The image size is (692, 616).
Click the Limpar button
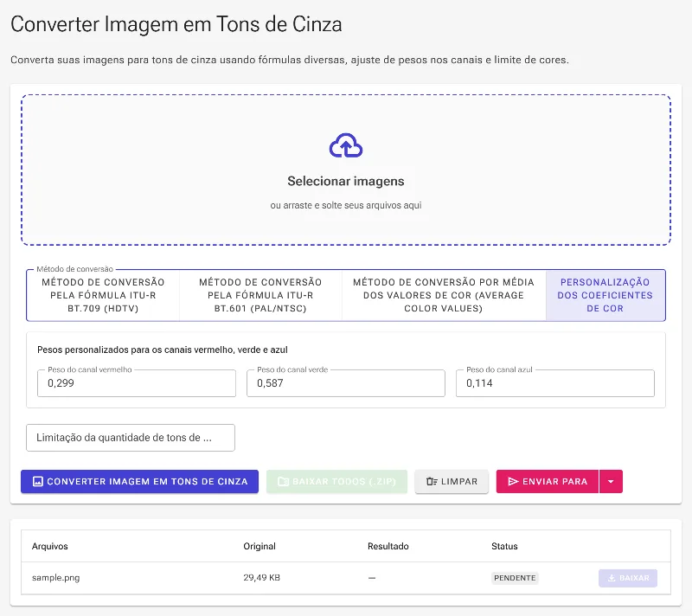452,481
